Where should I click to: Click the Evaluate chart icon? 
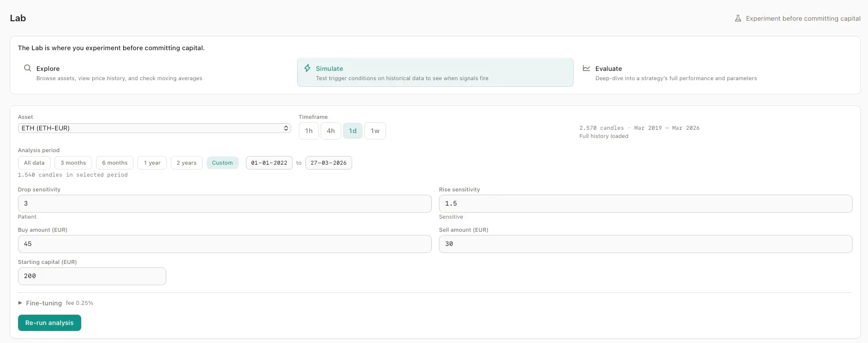[x=586, y=68]
